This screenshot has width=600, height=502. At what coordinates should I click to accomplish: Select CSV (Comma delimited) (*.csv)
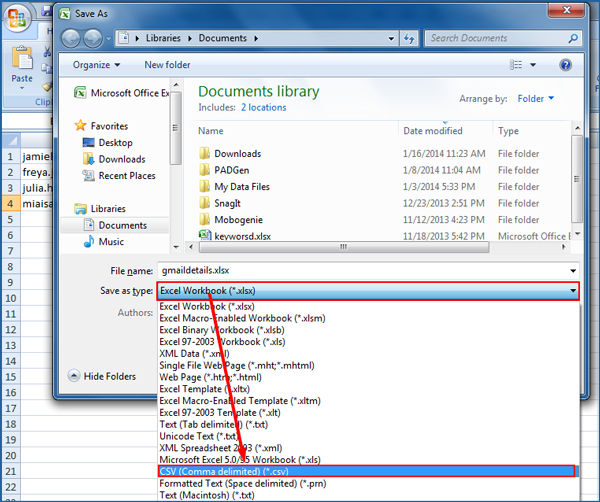367,471
